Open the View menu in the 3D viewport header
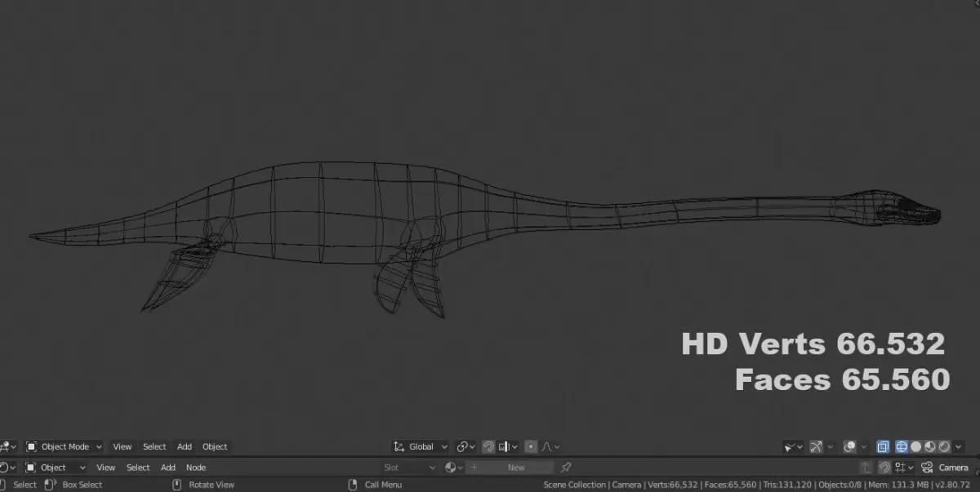 (x=122, y=446)
